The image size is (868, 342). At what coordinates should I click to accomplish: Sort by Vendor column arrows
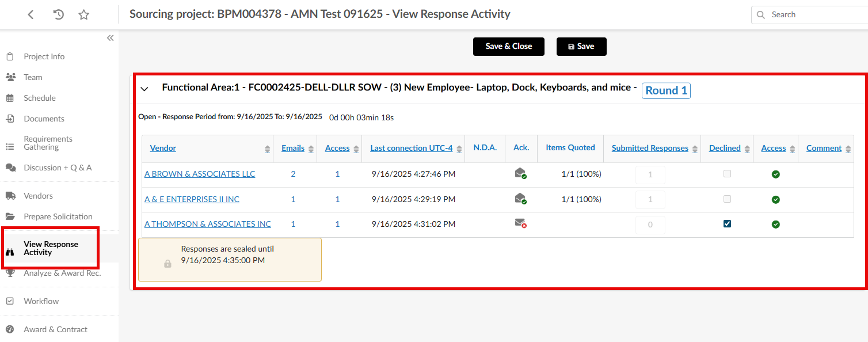pyautogui.click(x=267, y=149)
